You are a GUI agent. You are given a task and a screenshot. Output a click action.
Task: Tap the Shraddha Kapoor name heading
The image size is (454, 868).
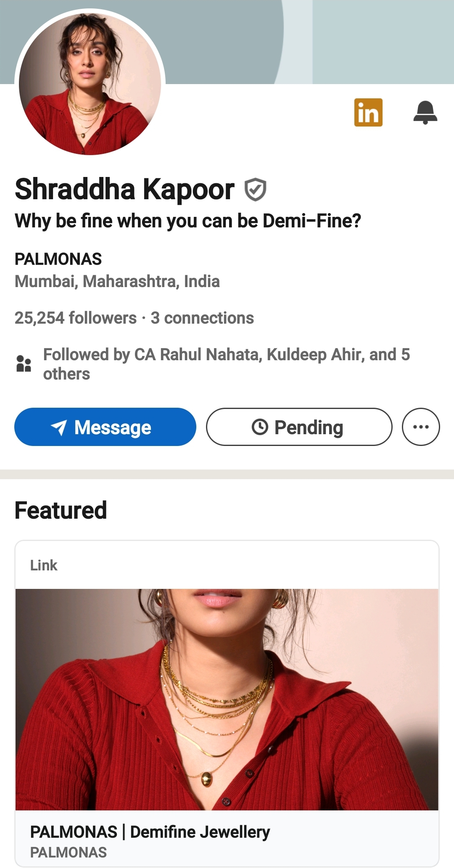[x=124, y=189]
